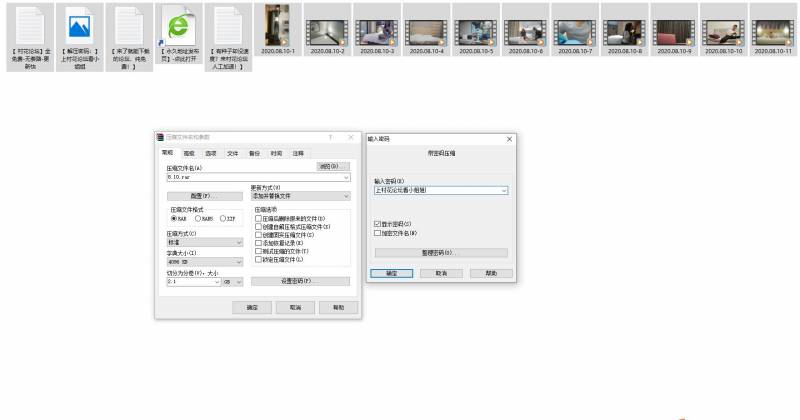Open the 注释 tab
This screenshot has height=420, width=800.
(x=298, y=153)
